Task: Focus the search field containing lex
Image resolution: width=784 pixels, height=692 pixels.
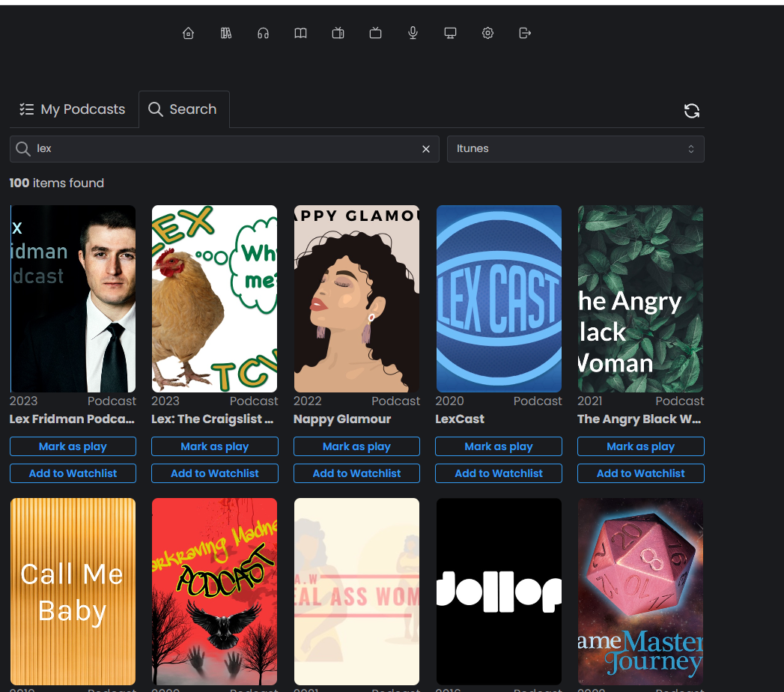Action: (225, 149)
